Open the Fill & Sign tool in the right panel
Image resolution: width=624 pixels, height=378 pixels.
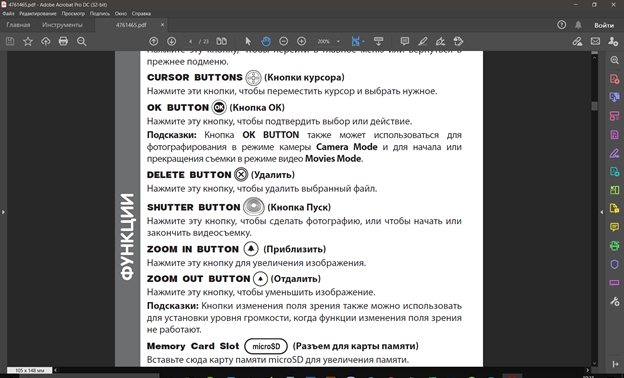coord(614,153)
